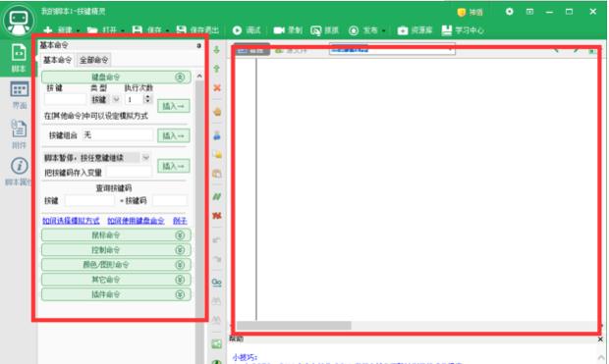
Task: Expand the 插件命令 section
Action: point(116,294)
